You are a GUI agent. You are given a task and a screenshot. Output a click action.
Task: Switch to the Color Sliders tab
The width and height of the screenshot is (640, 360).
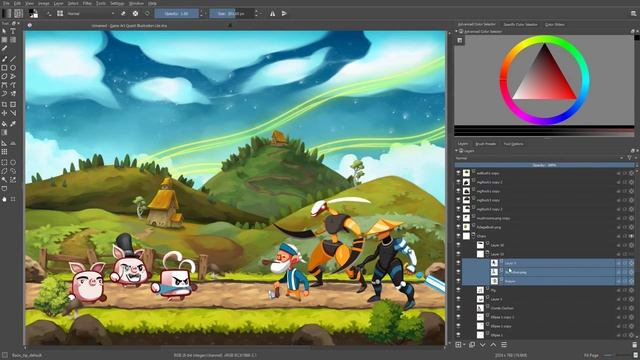pos(555,24)
